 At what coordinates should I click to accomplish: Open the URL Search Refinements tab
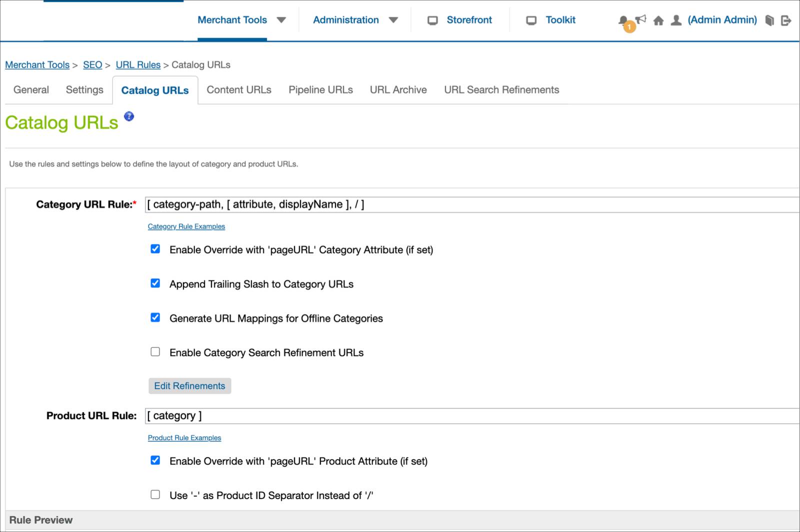tap(501, 90)
